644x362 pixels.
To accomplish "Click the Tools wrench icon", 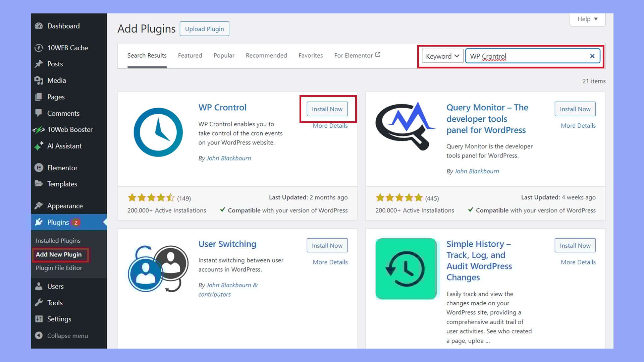I will [39, 303].
